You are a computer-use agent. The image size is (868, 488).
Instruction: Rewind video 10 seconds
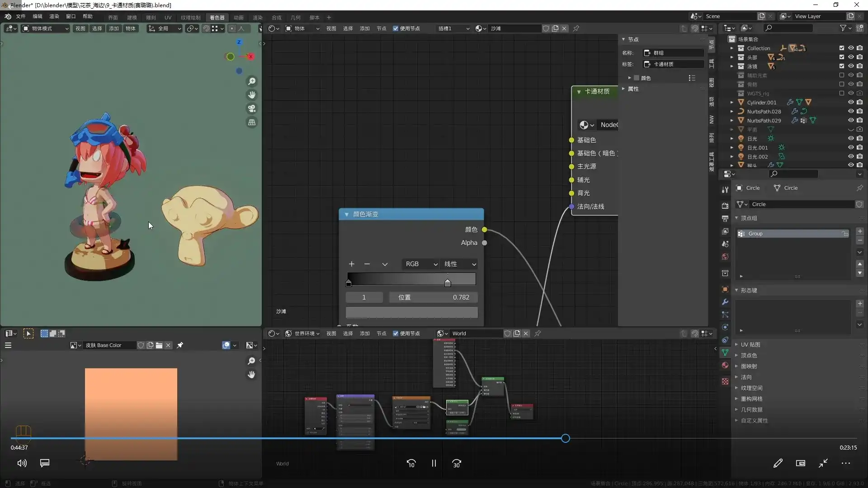[x=411, y=463]
